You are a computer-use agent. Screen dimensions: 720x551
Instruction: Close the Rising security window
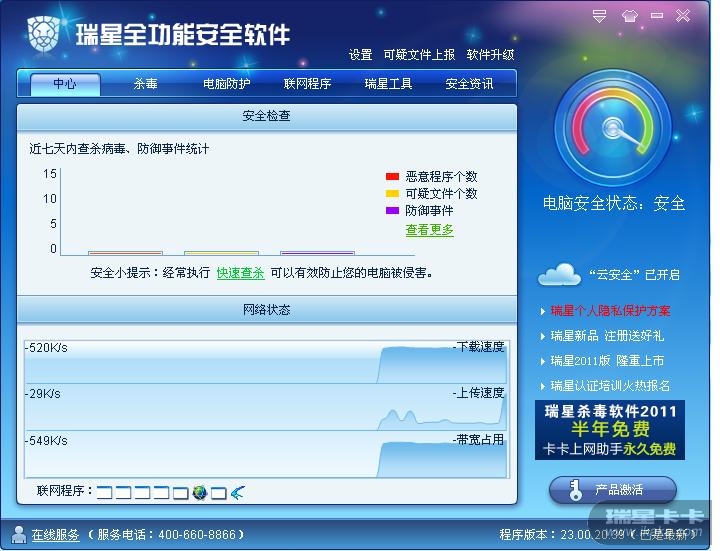tap(683, 16)
